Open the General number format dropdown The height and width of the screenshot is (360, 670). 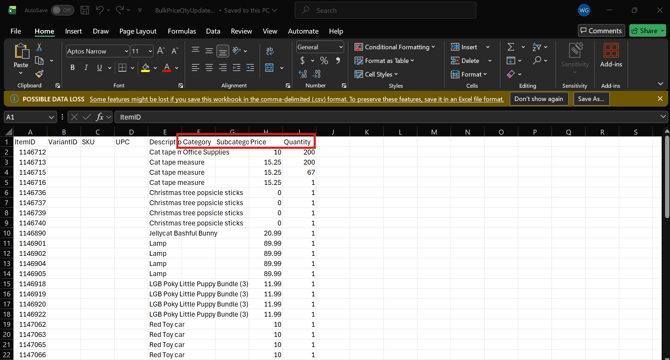pos(341,47)
